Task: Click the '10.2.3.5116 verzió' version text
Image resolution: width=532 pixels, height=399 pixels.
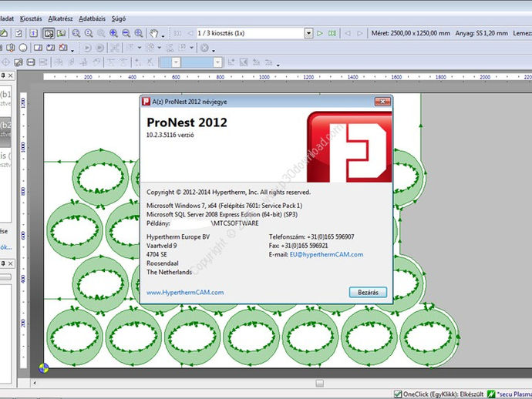Action: (x=170, y=135)
